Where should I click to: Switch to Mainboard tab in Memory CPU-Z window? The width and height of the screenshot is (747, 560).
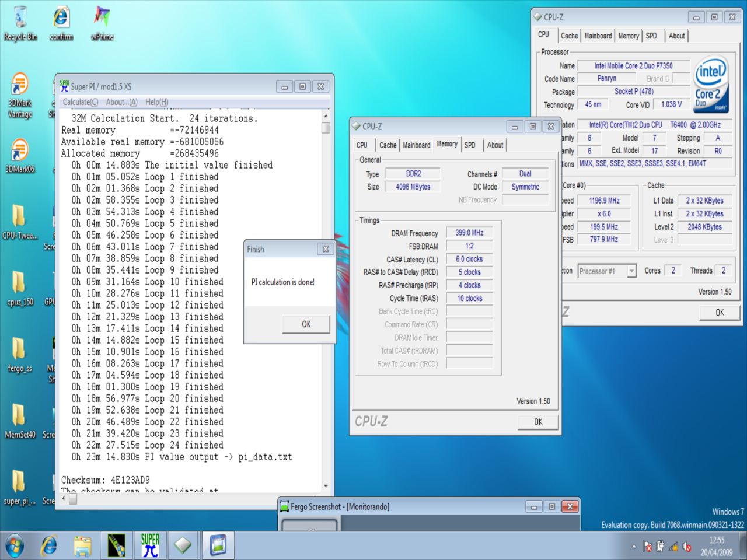(417, 145)
